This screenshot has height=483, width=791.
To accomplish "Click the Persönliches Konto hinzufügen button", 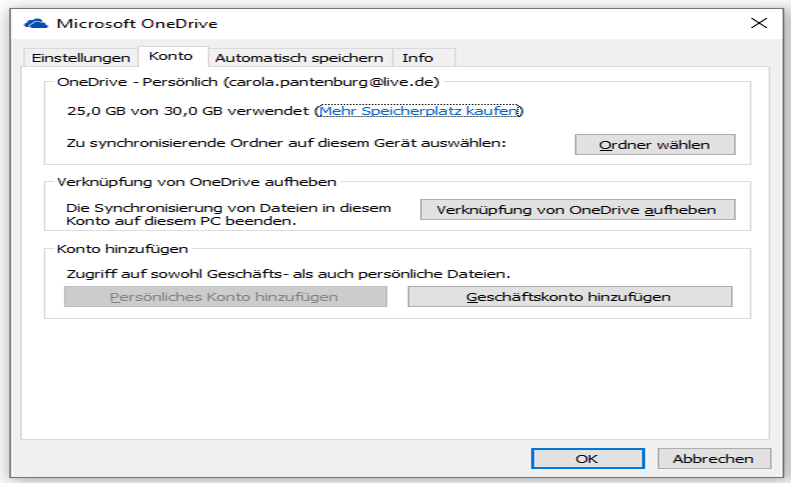I will click(225, 297).
